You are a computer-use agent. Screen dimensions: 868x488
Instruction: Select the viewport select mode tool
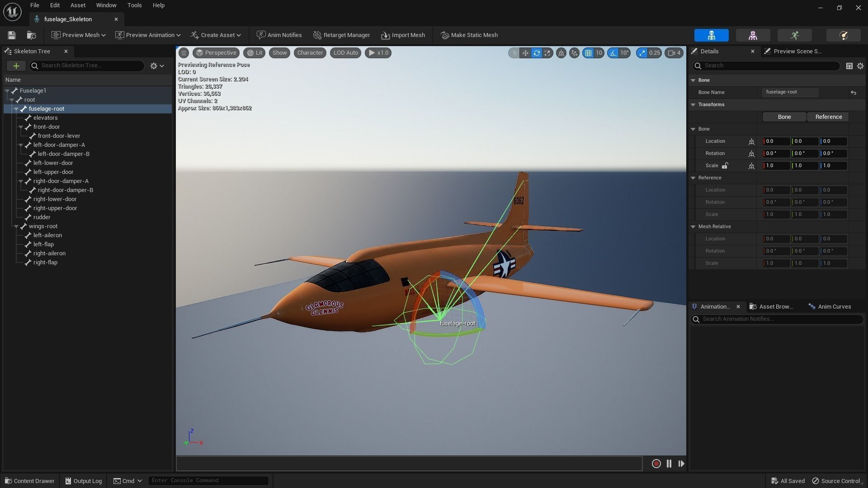[x=514, y=53]
